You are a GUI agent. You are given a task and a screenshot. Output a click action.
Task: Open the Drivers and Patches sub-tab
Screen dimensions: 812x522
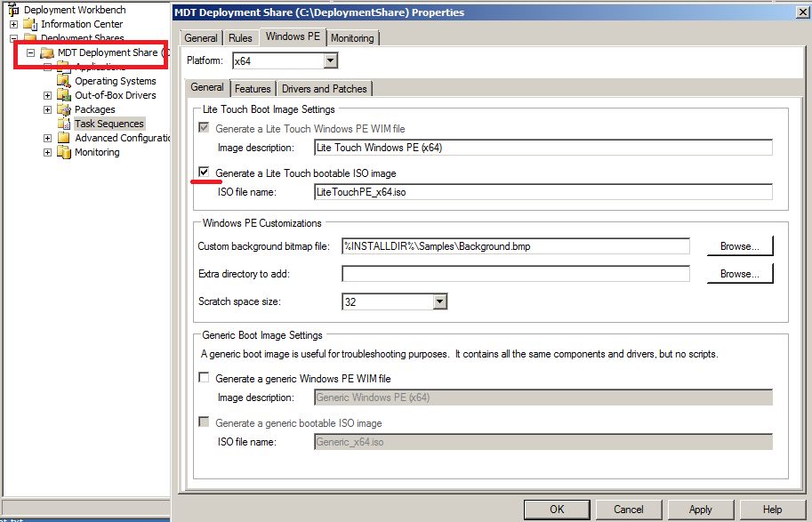pos(325,89)
